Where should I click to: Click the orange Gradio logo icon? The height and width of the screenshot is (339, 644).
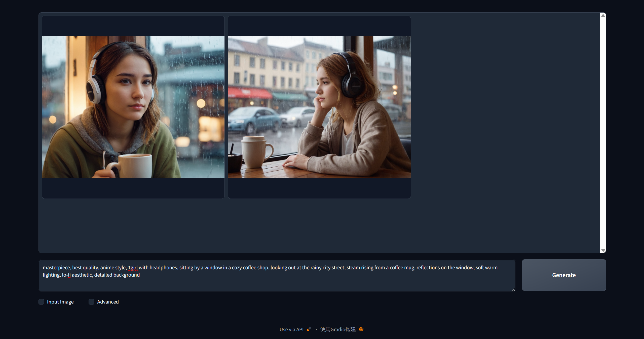pos(361,329)
